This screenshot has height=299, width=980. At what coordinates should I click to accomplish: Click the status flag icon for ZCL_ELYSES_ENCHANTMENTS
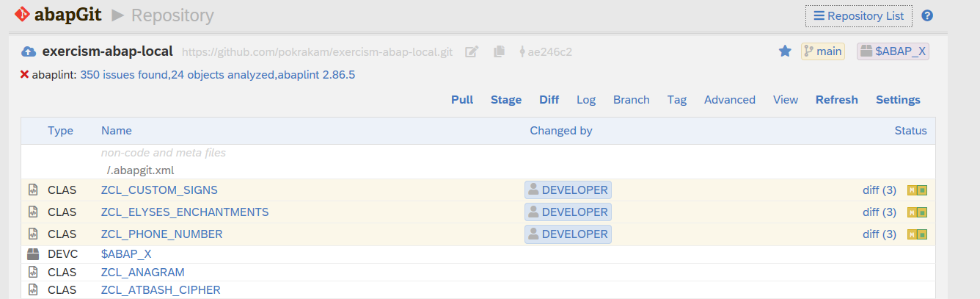[x=918, y=212]
